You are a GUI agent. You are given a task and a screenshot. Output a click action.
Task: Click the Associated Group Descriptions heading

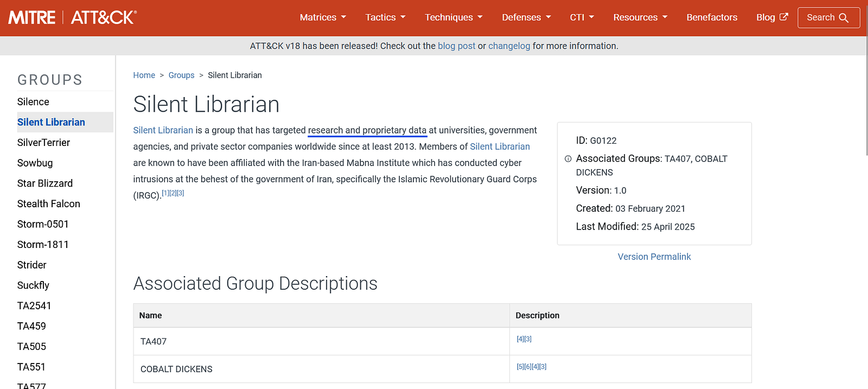point(256,284)
